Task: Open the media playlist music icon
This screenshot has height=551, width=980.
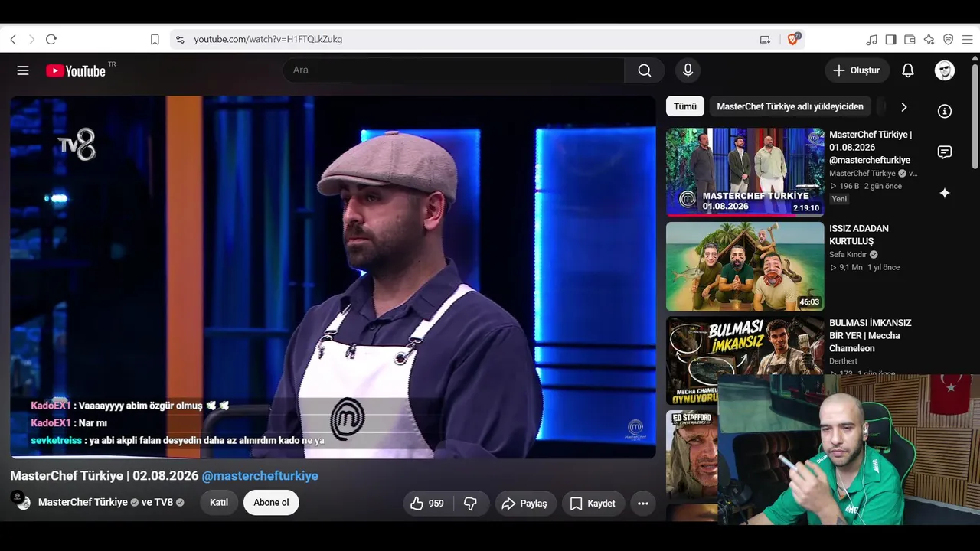Action: point(872,39)
